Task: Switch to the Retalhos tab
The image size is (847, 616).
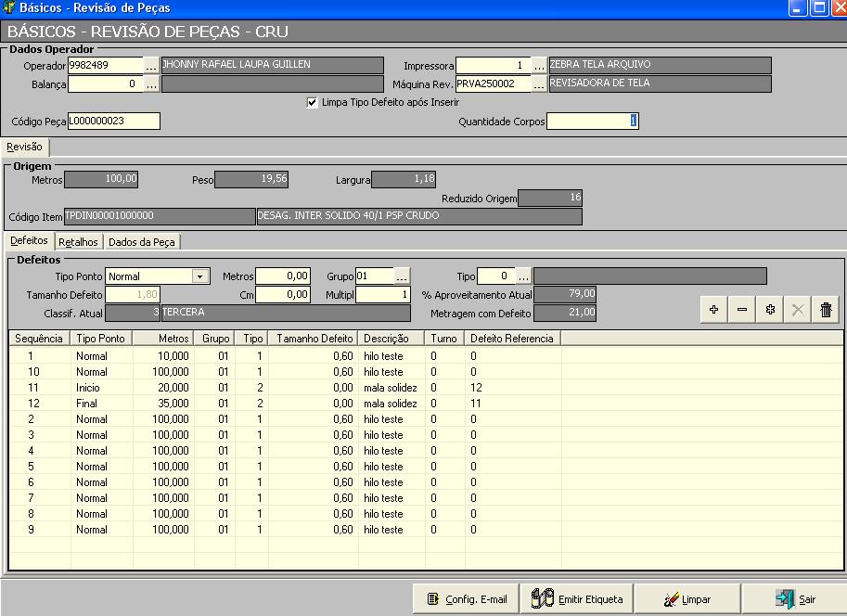Action: (78, 242)
